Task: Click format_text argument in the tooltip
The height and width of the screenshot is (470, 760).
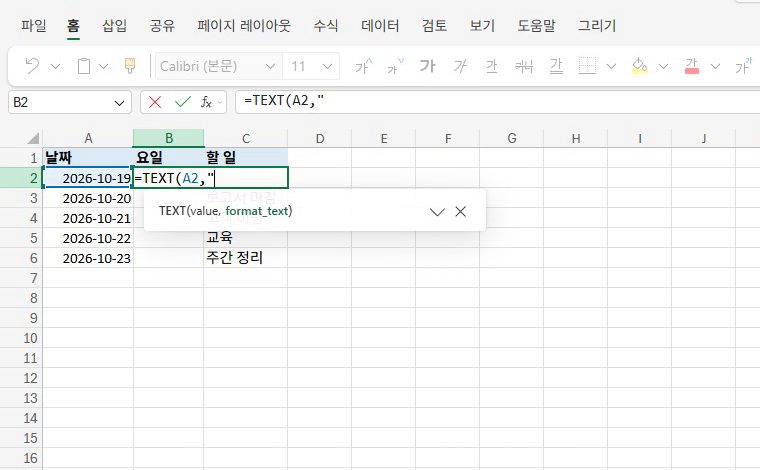Action: pyautogui.click(x=257, y=211)
